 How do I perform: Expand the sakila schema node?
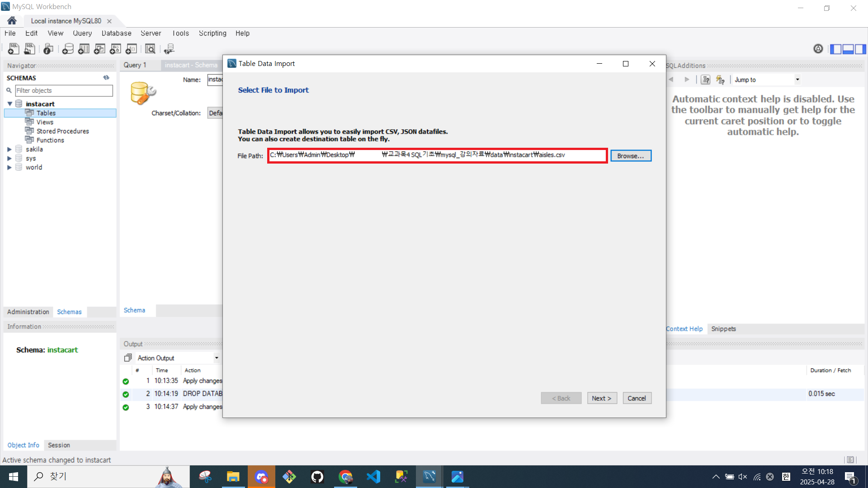tap(9, 149)
